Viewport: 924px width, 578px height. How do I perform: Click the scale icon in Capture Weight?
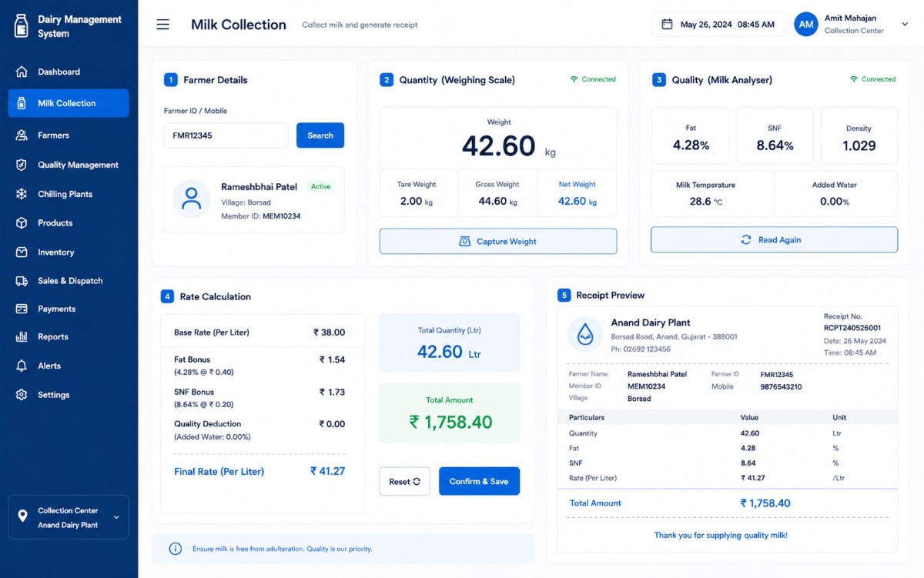pyautogui.click(x=464, y=241)
